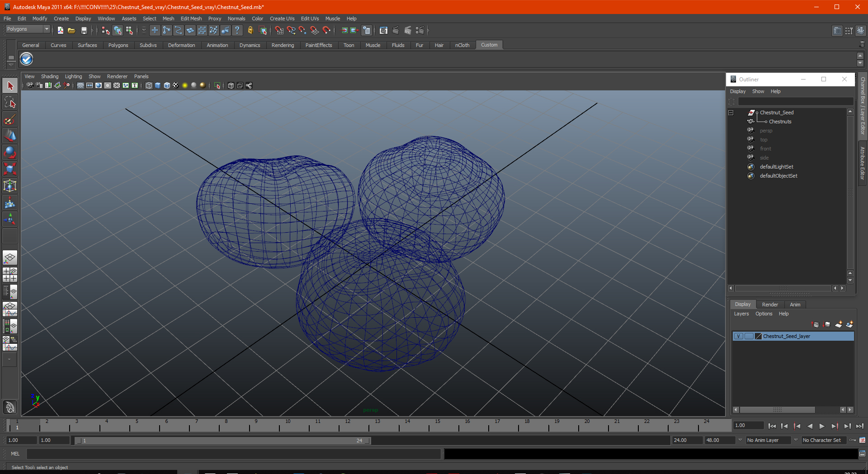Activate the Scale tool cube icon
Viewport: 868px width, 474px height.
pyautogui.click(x=10, y=169)
